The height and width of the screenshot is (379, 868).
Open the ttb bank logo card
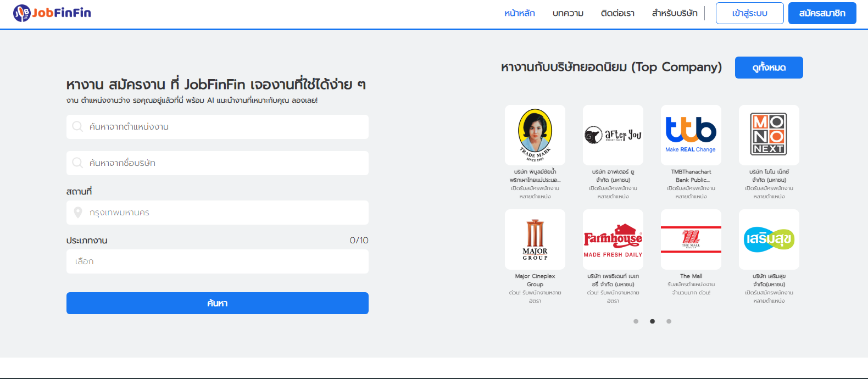[x=691, y=135]
